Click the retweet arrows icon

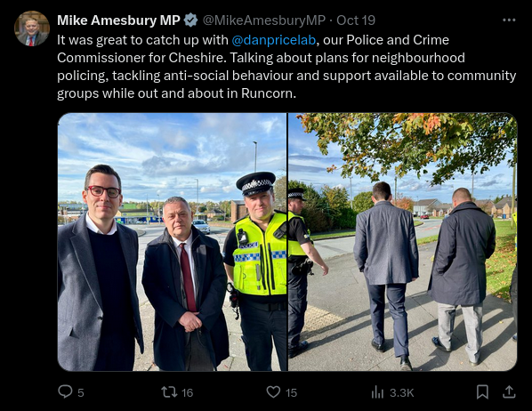tap(169, 392)
